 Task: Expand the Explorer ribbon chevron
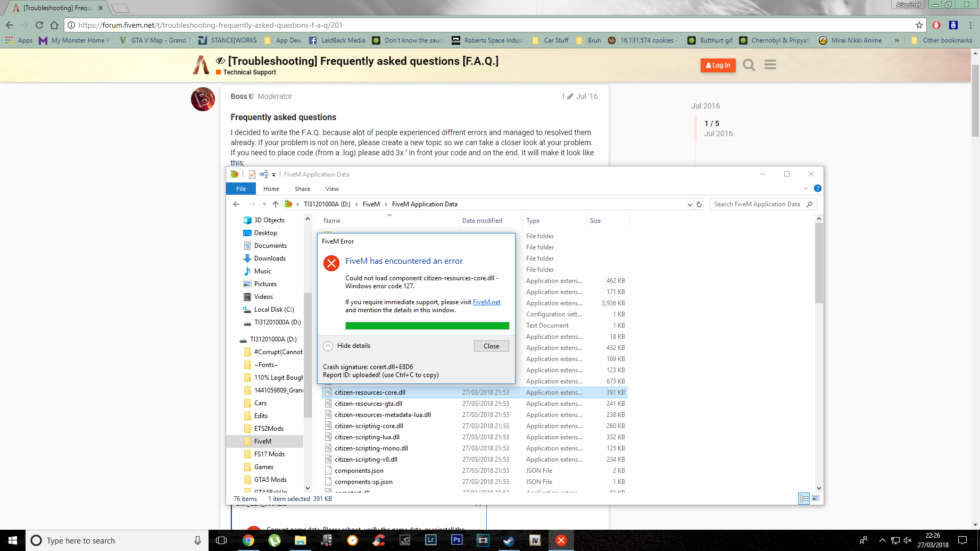tap(806, 188)
